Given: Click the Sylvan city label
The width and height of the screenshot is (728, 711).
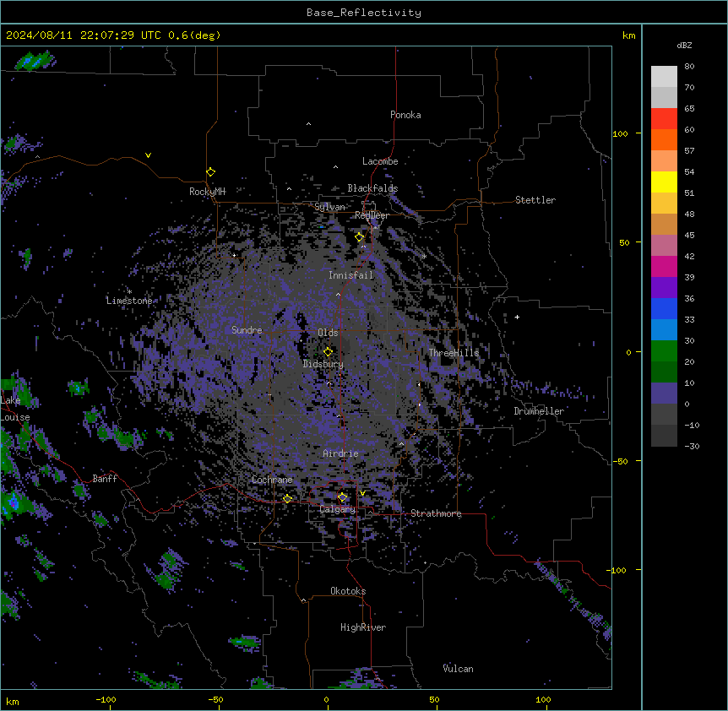Looking at the screenshot, I should [329, 207].
